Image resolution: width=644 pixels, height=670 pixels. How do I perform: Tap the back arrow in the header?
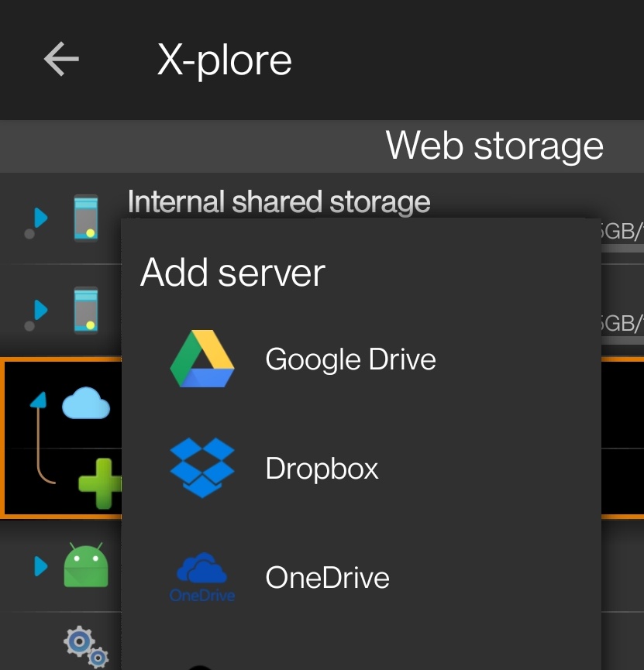(x=61, y=60)
